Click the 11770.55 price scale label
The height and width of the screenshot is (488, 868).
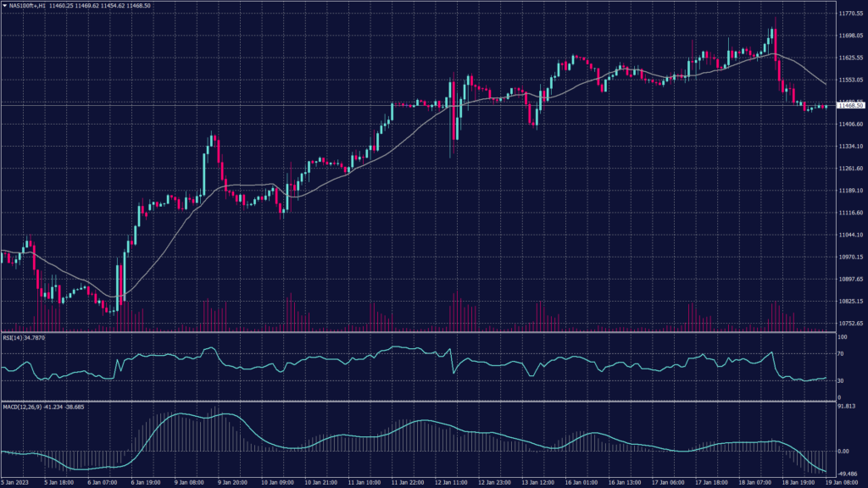850,14
